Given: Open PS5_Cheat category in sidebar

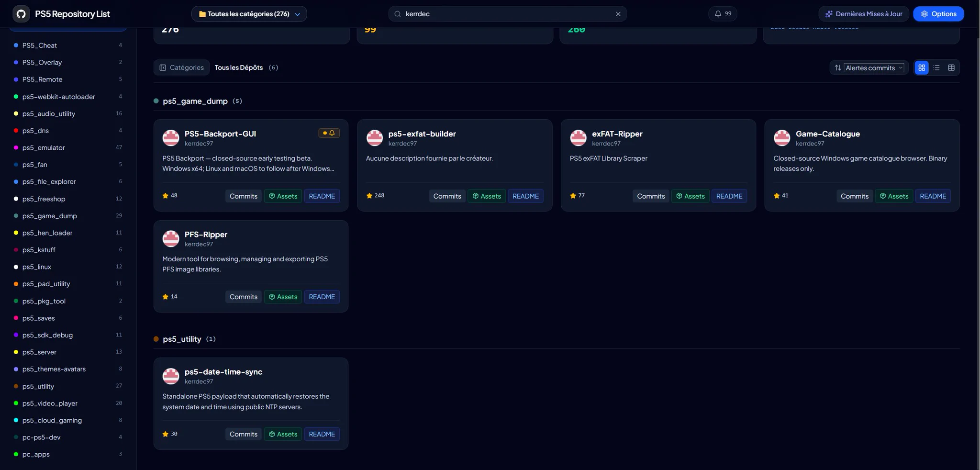Looking at the screenshot, I should [67, 45].
